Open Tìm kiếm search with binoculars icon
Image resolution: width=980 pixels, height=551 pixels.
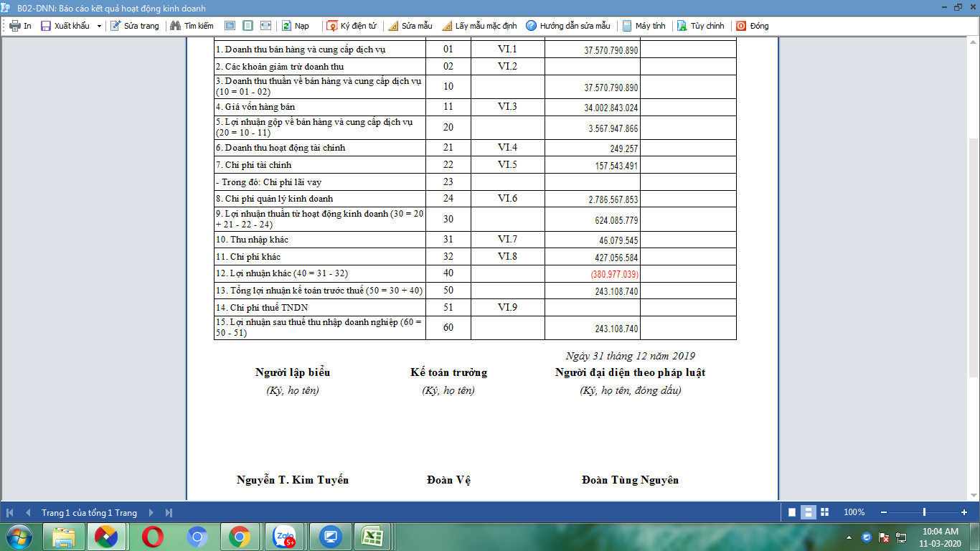coord(192,26)
